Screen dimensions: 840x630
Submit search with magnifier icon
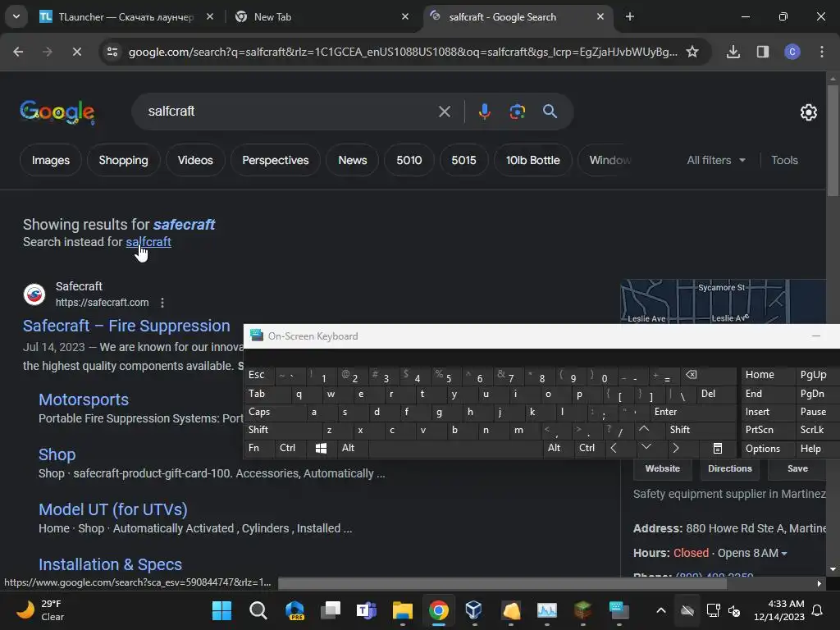[550, 112]
